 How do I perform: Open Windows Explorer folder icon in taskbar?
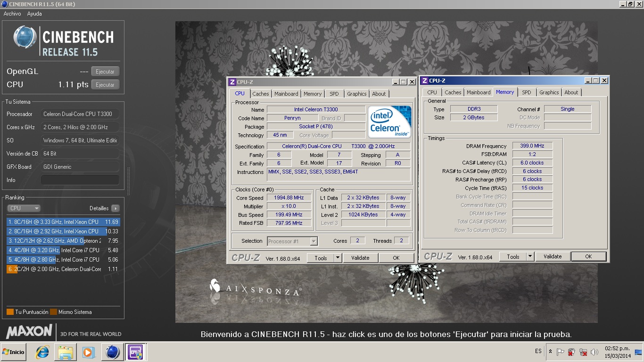[66, 352]
